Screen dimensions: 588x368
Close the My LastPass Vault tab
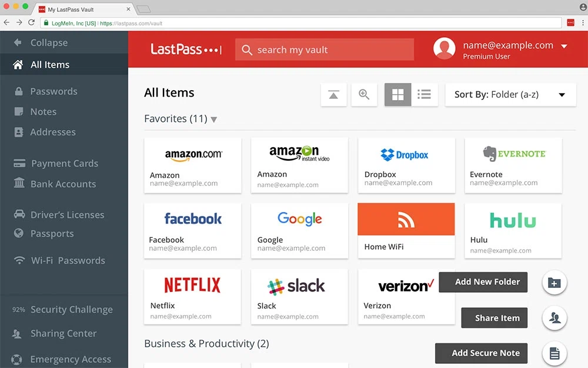click(128, 9)
